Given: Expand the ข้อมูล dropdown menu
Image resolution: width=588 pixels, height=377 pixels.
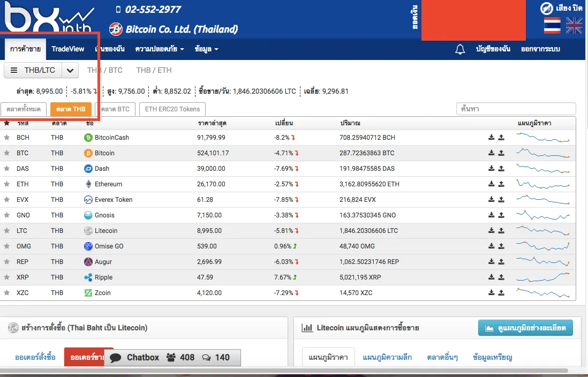Looking at the screenshot, I should click(x=206, y=49).
